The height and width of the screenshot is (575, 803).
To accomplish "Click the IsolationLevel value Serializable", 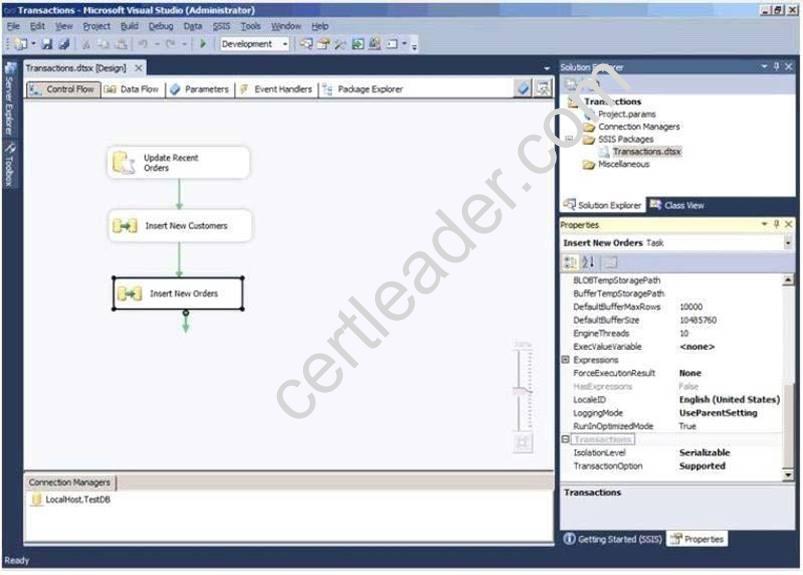I will coord(704,453).
